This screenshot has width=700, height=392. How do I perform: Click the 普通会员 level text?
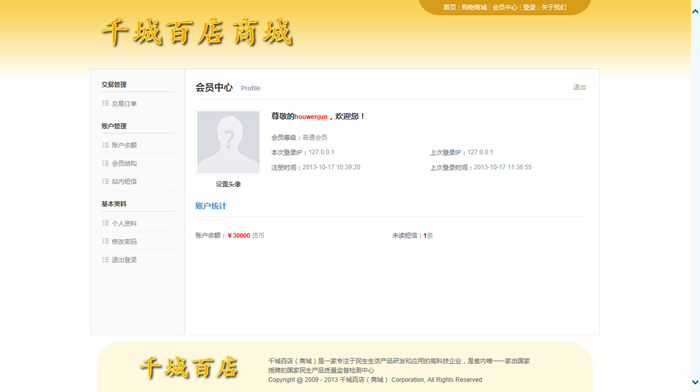tap(315, 138)
